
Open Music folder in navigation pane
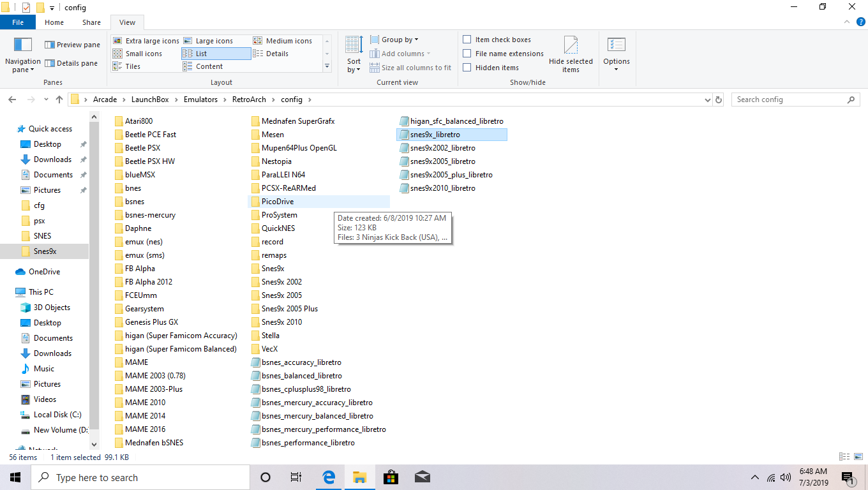tap(44, 369)
